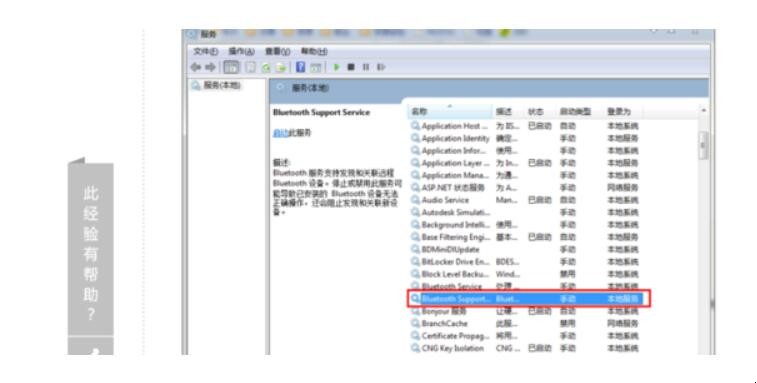Screen dimensions: 757x383
Task: Open the 查看(V) menu
Action: 278,51
